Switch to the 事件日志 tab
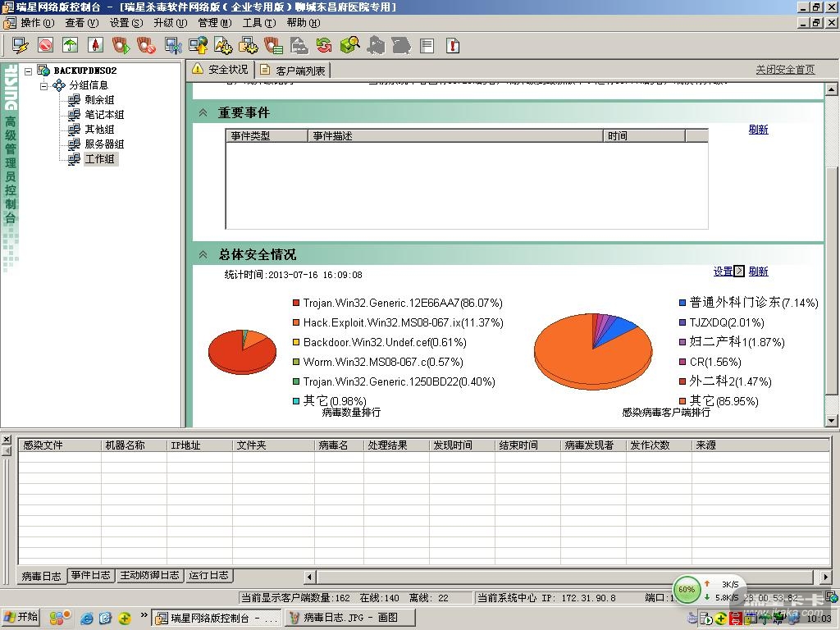This screenshot has height=630, width=840. (90, 575)
